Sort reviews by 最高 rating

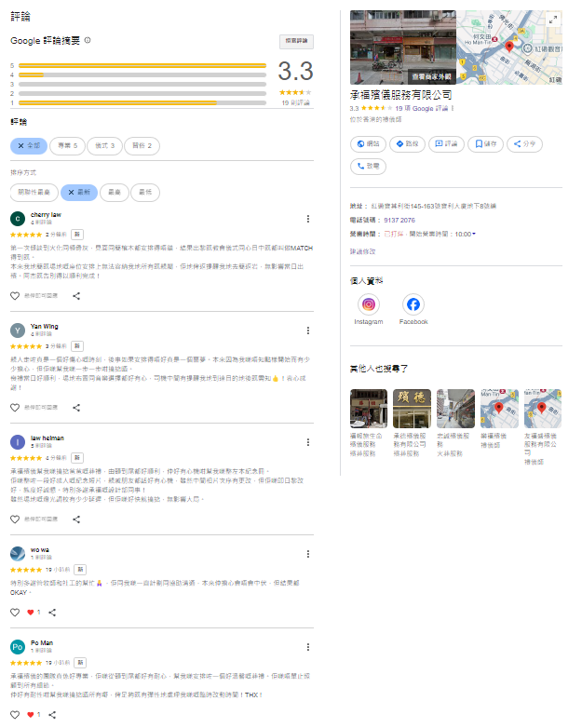click(x=115, y=192)
